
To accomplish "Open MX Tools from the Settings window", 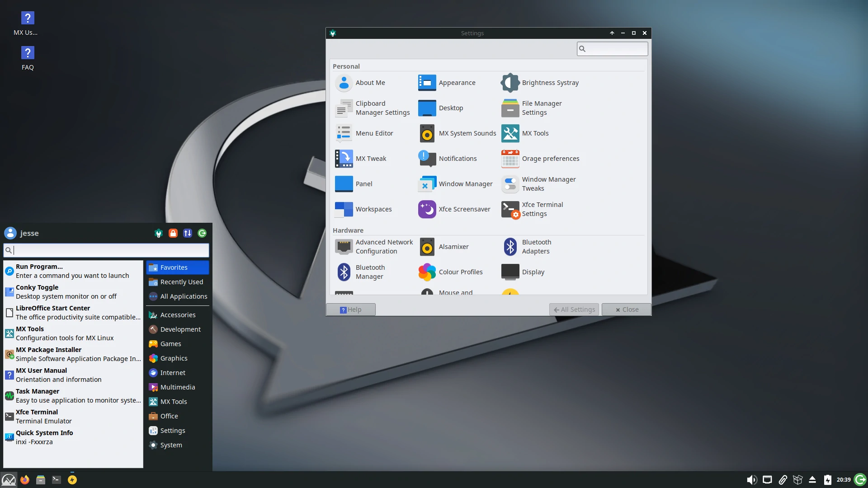I will [535, 133].
